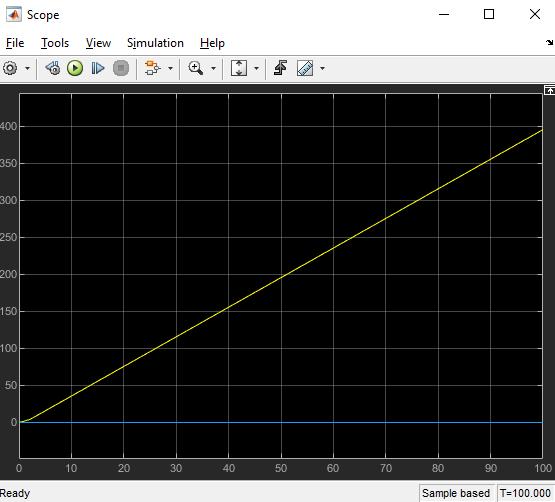Click the dock scope arrow at menu bar right

549,43
